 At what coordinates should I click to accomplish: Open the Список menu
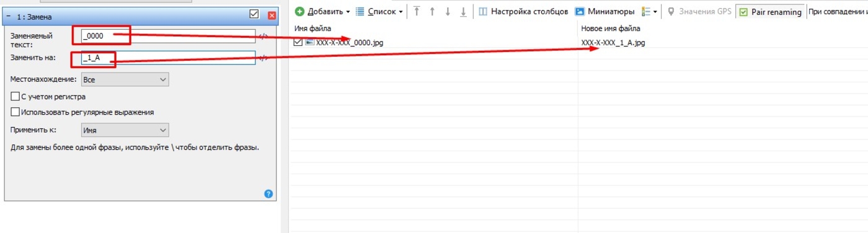pos(379,11)
